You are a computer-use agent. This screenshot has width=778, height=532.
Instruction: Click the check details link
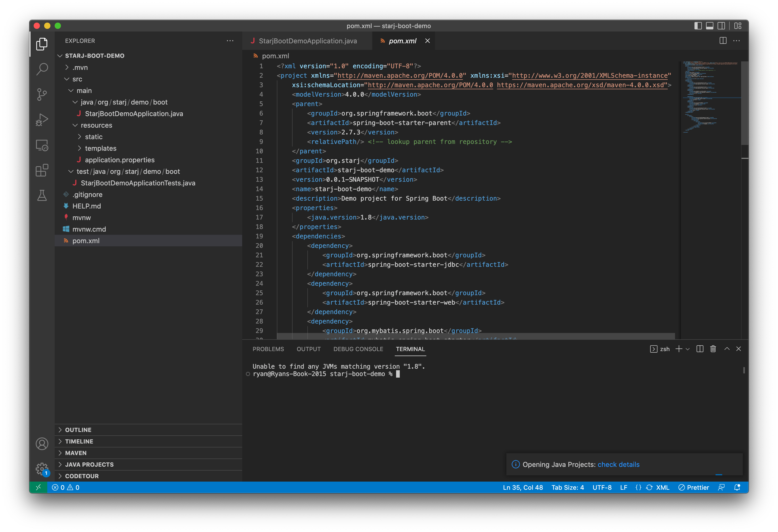pyautogui.click(x=618, y=465)
